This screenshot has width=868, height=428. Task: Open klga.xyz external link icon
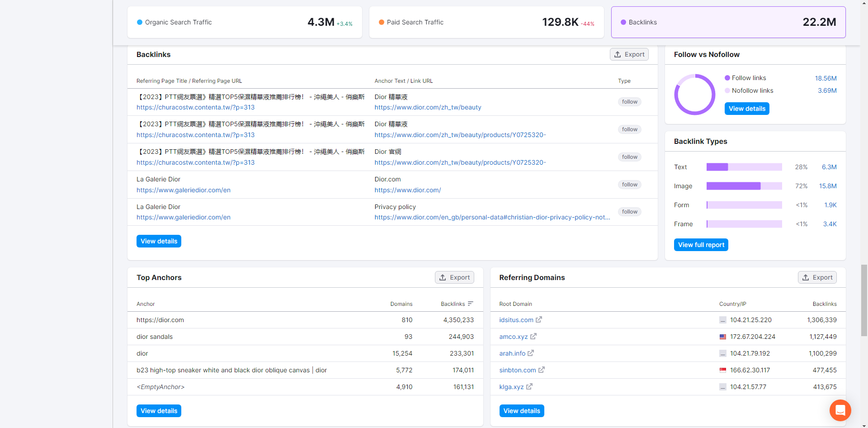point(529,386)
